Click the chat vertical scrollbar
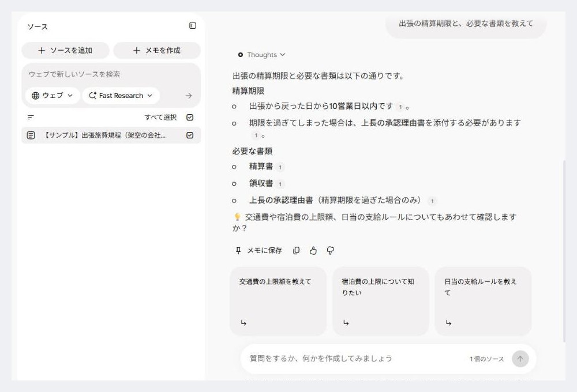The image size is (577, 392). click(x=563, y=251)
